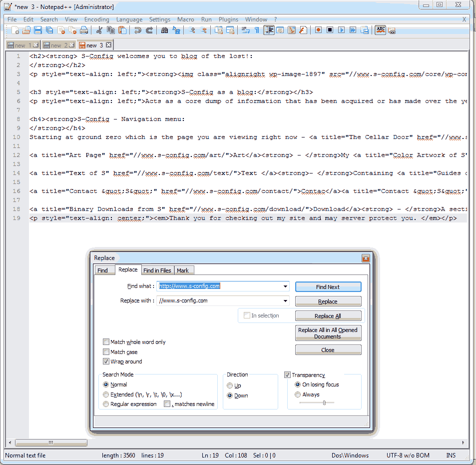Select Regular expression search mode

(106, 404)
